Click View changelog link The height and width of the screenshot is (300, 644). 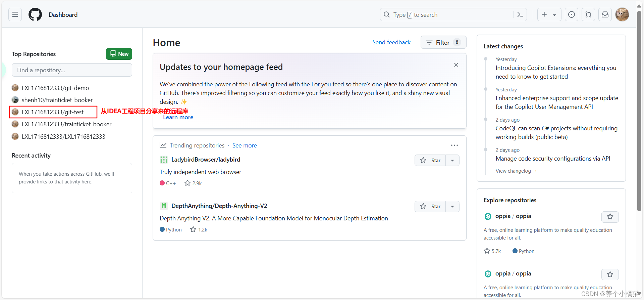coord(516,171)
